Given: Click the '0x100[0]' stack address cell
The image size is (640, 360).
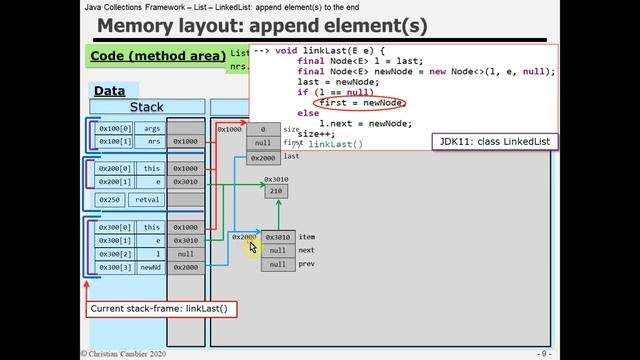Looking at the screenshot, I should (115, 129).
